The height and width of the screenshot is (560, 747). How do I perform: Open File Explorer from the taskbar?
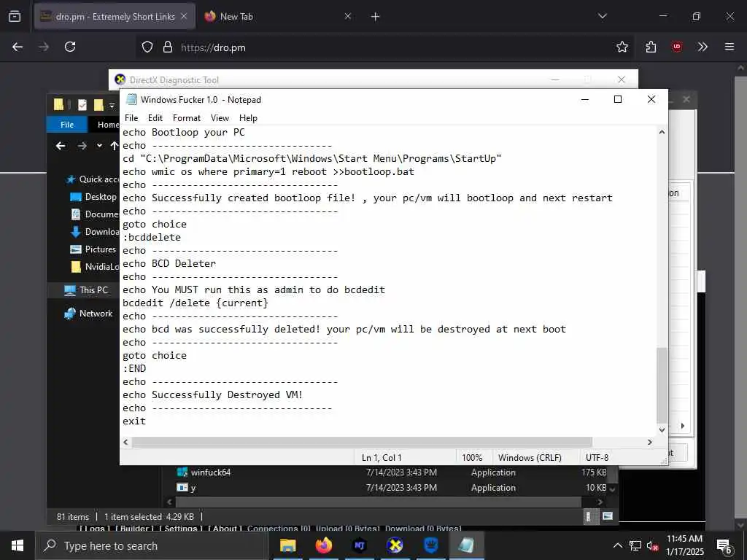(x=287, y=545)
